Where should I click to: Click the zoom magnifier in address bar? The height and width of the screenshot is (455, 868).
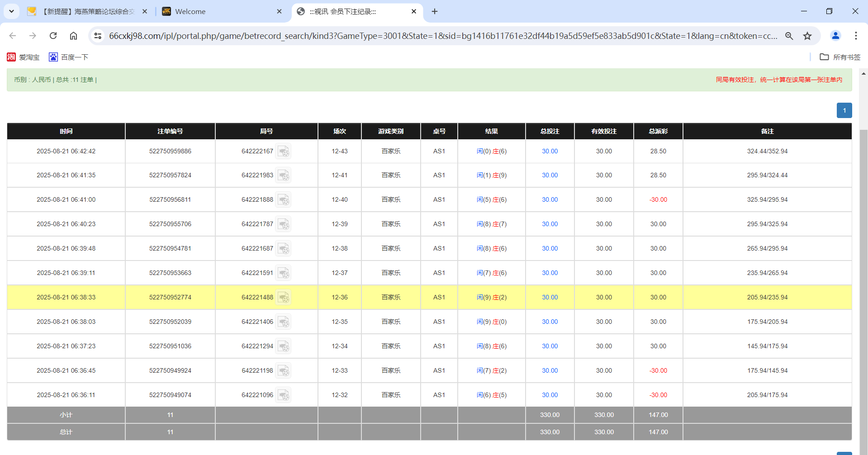(789, 36)
